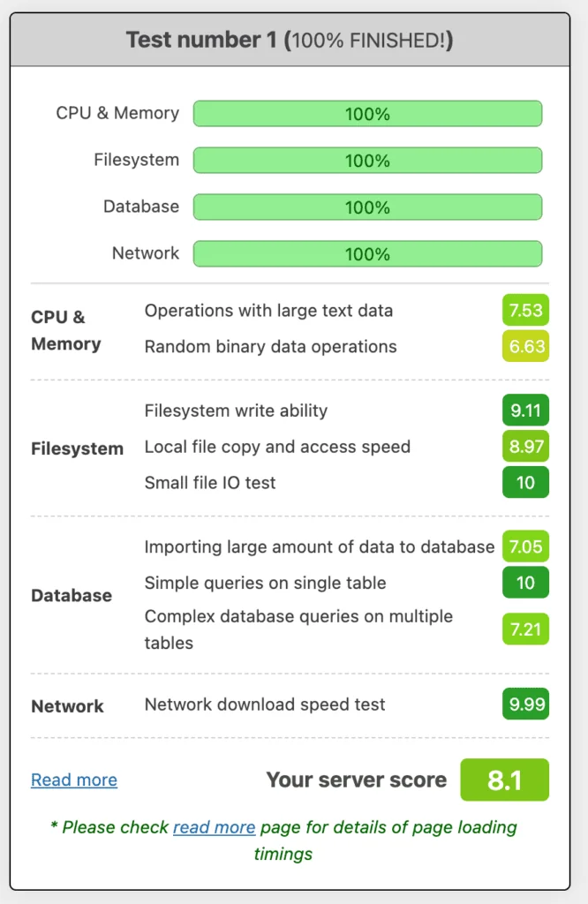Image resolution: width=588 pixels, height=904 pixels.
Task: Click the Filesystem 100% progress bar
Action: [x=367, y=160]
